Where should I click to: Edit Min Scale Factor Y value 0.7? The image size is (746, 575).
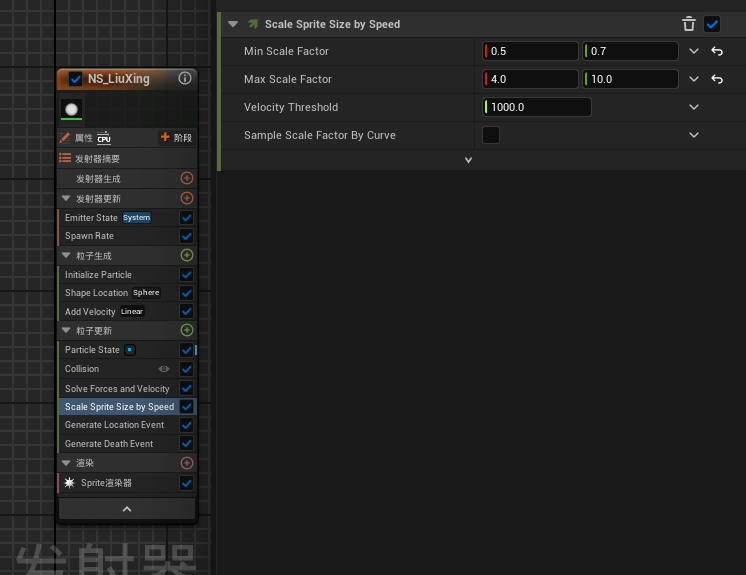click(630, 51)
